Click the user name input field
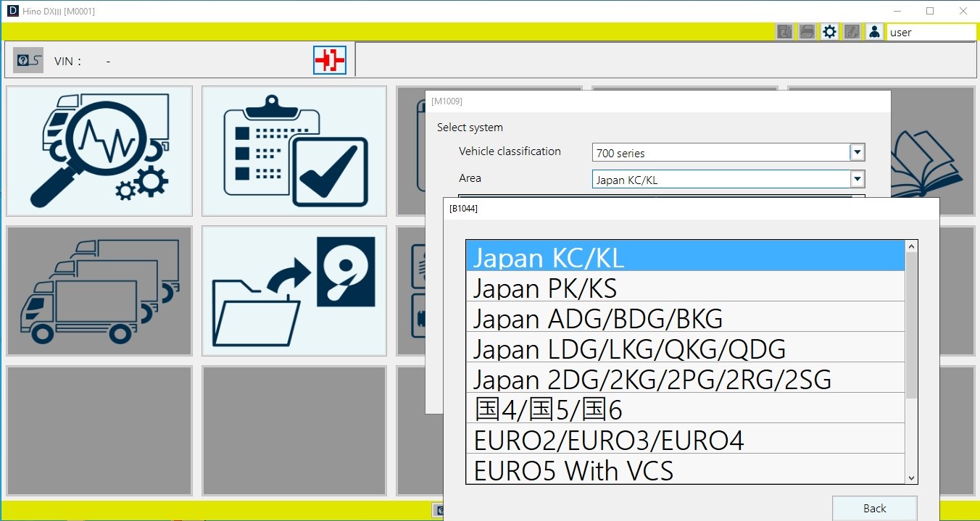This screenshot has width=980, height=521. (931, 32)
